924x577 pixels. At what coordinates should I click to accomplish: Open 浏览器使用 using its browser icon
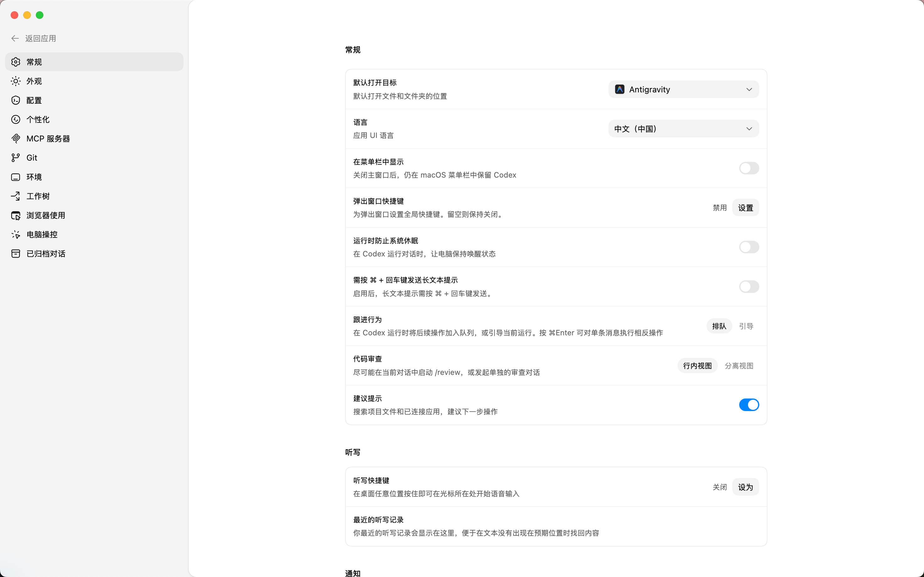16,215
